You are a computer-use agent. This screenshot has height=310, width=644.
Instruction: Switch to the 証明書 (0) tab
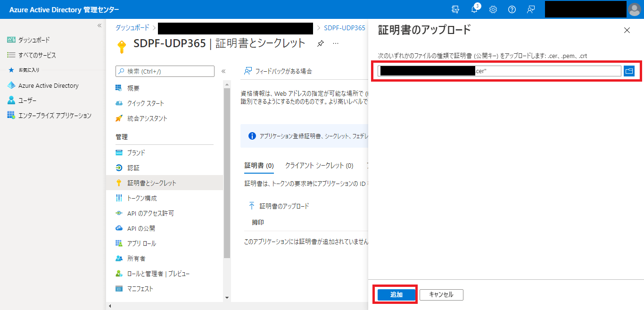point(259,166)
